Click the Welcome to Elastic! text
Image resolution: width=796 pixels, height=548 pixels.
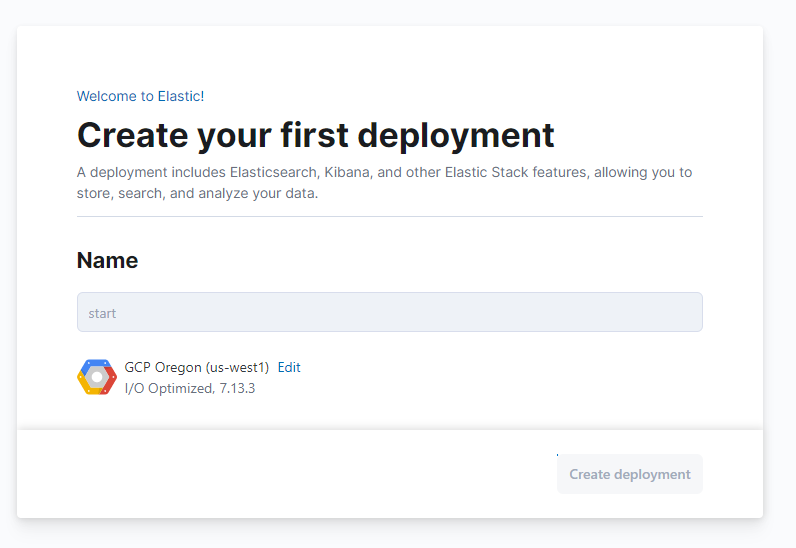[x=140, y=96]
